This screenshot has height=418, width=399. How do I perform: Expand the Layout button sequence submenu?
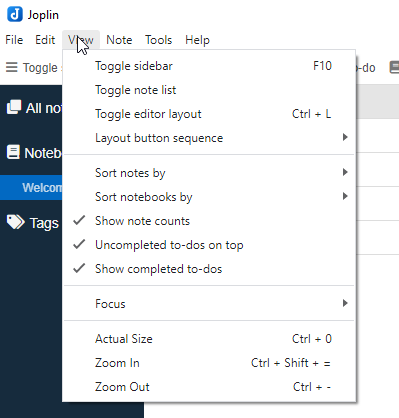coord(209,138)
